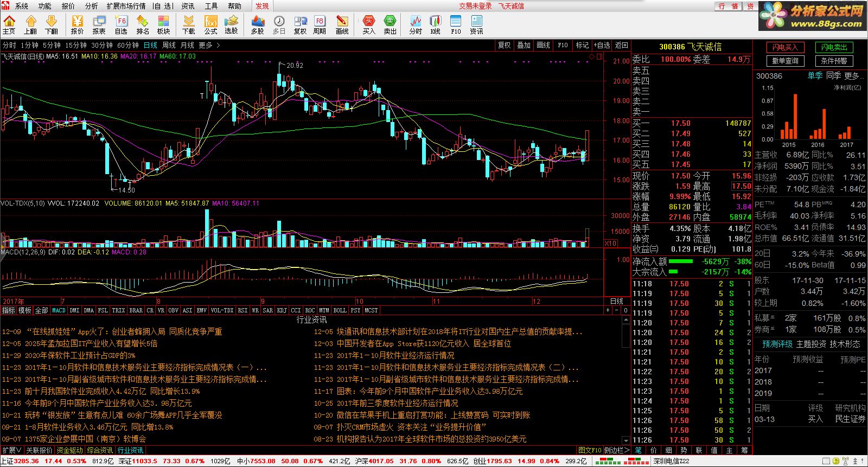Open news '2025年孟加拉国IT产业收入有望增长5倍'

tap(91, 343)
